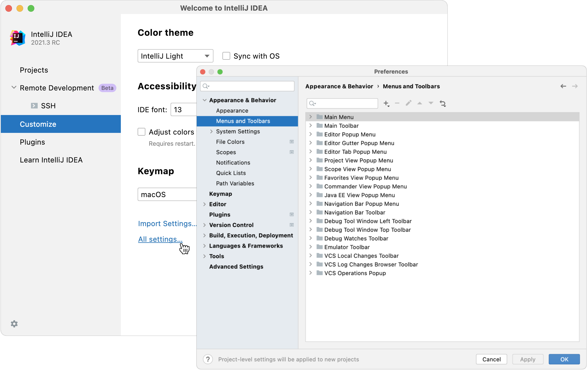Screen dimensions: 588x371
Task: Click the Main Toolbar folder icon
Action: 320,126
